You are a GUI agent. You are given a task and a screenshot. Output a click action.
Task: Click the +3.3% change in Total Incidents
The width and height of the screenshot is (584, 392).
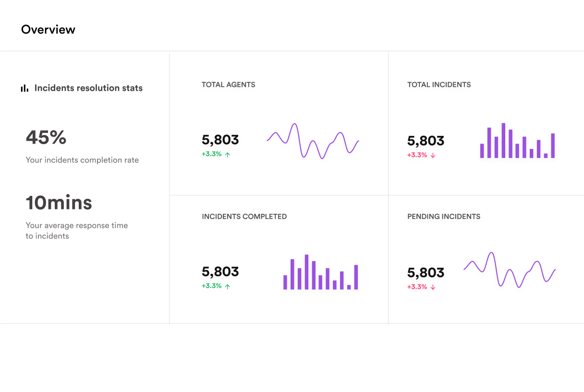click(417, 155)
